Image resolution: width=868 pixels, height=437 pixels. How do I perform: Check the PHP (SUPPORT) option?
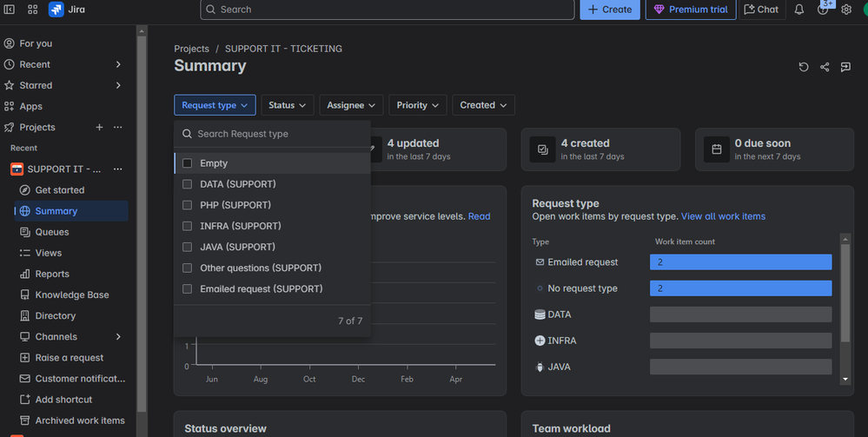point(187,205)
